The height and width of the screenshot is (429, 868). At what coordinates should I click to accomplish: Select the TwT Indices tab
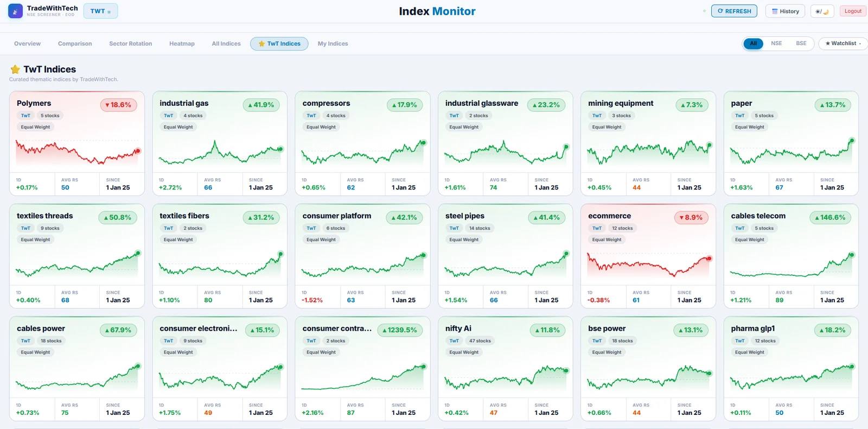point(279,43)
